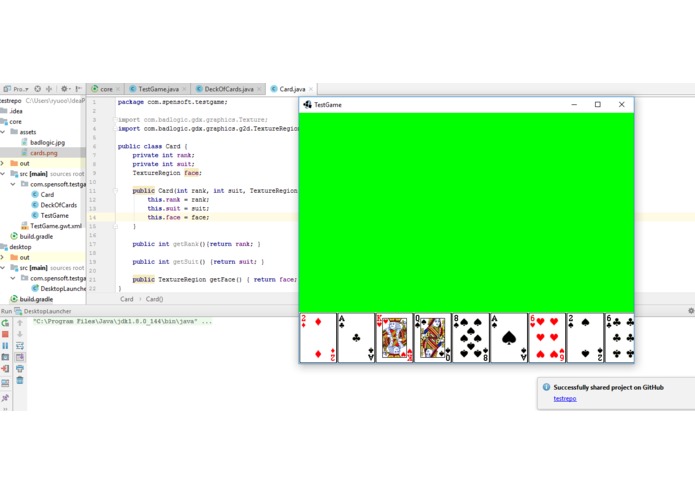The width and height of the screenshot is (695, 494).
Task: Collapse the package containing DeckOfCards
Action: [13, 184]
